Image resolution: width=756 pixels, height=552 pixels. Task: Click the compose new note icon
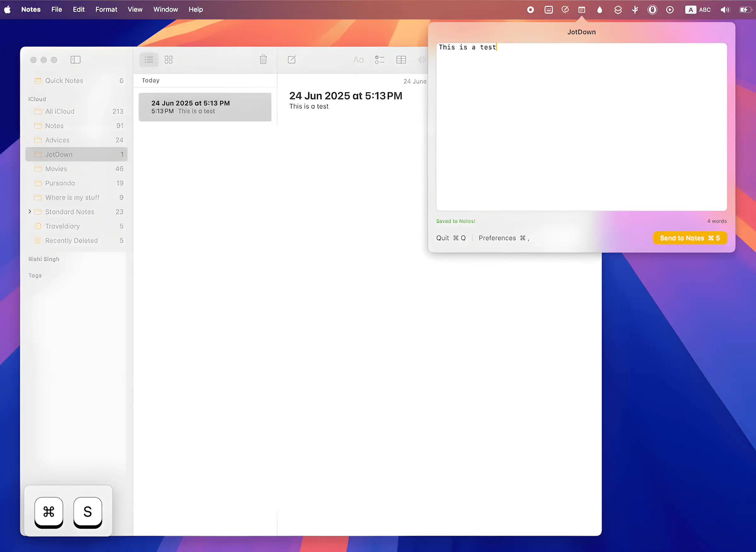pyautogui.click(x=292, y=60)
